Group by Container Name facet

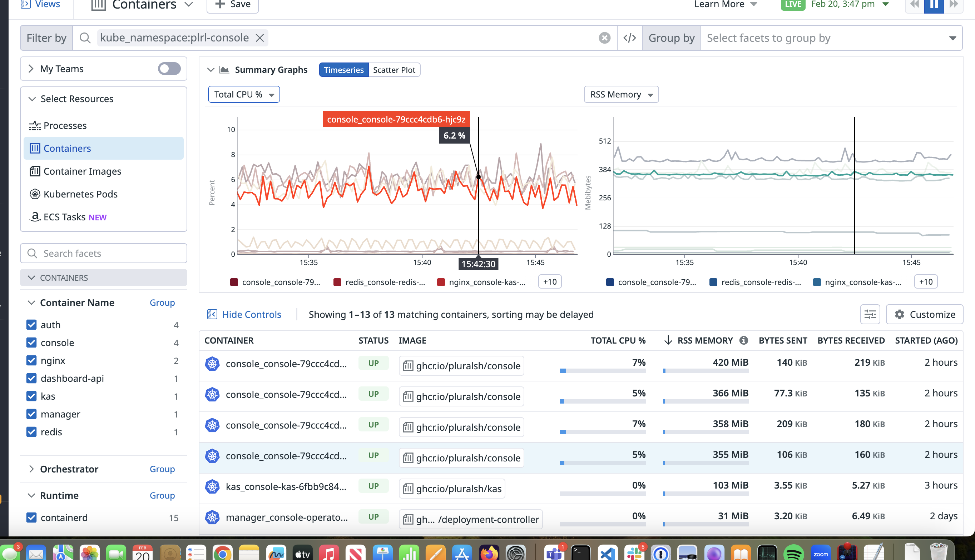pyautogui.click(x=162, y=303)
